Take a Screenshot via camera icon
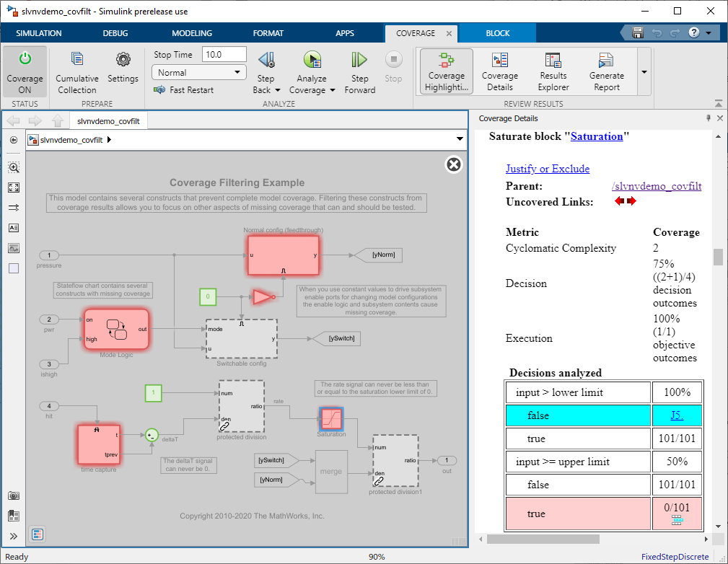This screenshot has height=564, width=728. pos(14,495)
